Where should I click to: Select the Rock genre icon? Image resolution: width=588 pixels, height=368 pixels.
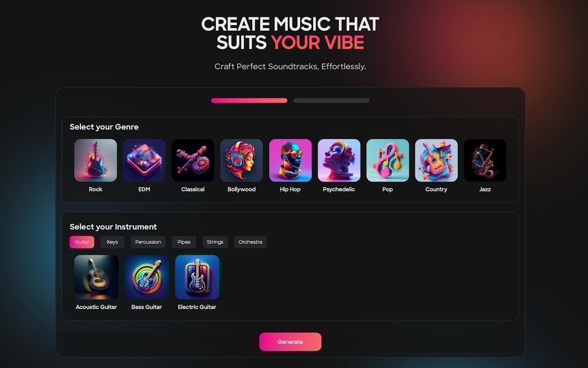tap(95, 161)
